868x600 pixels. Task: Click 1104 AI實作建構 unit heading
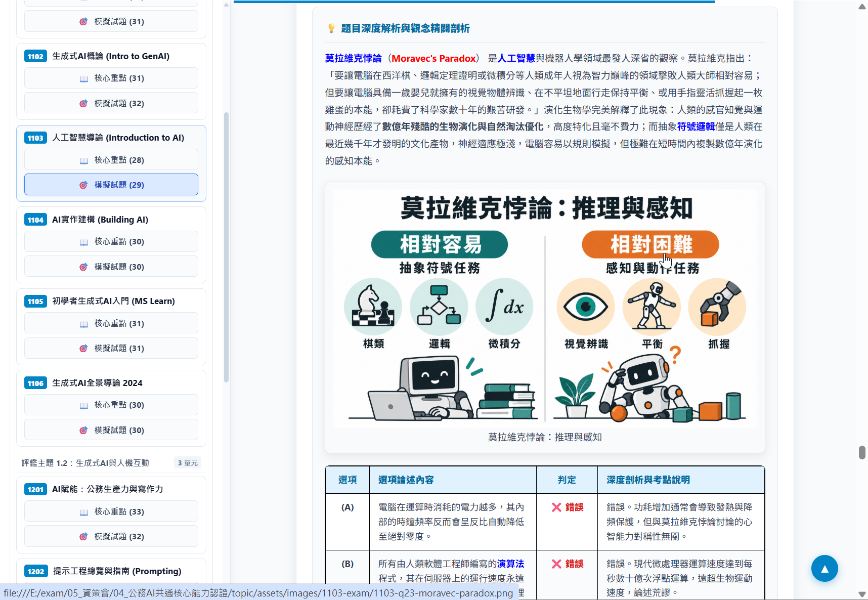[x=100, y=220]
